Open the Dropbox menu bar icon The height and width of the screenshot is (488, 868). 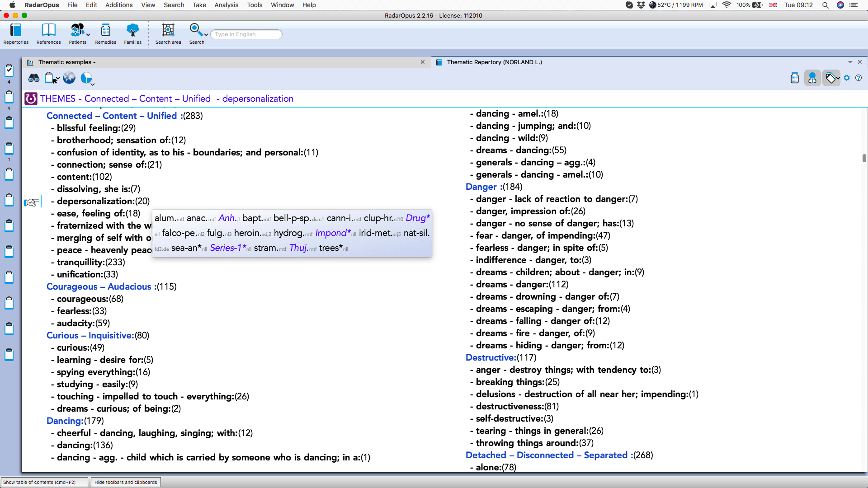641,5
